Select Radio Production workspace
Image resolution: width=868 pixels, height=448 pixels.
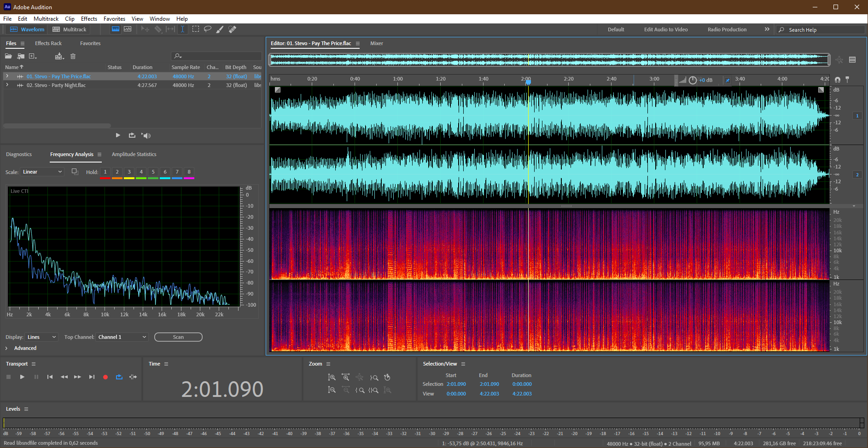point(727,29)
